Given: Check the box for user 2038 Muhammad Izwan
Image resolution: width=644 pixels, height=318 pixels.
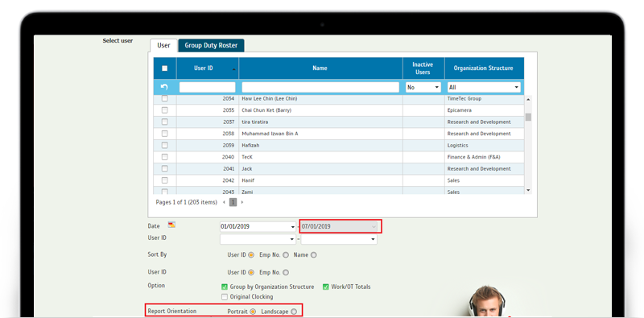Looking at the screenshot, I should (x=165, y=134).
